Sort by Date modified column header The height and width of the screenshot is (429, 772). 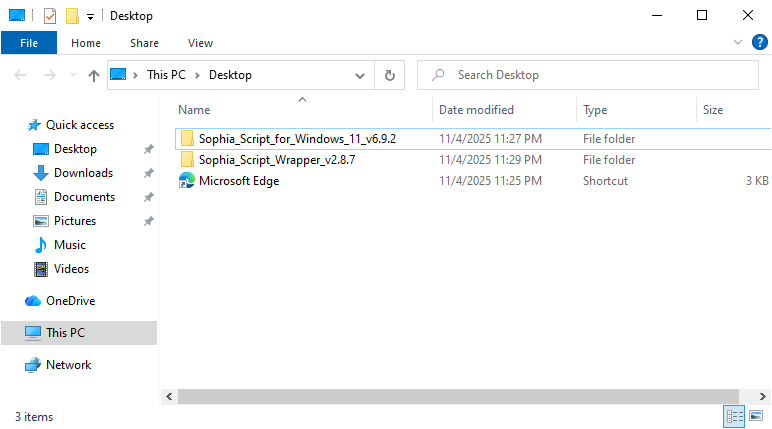point(476,110)
